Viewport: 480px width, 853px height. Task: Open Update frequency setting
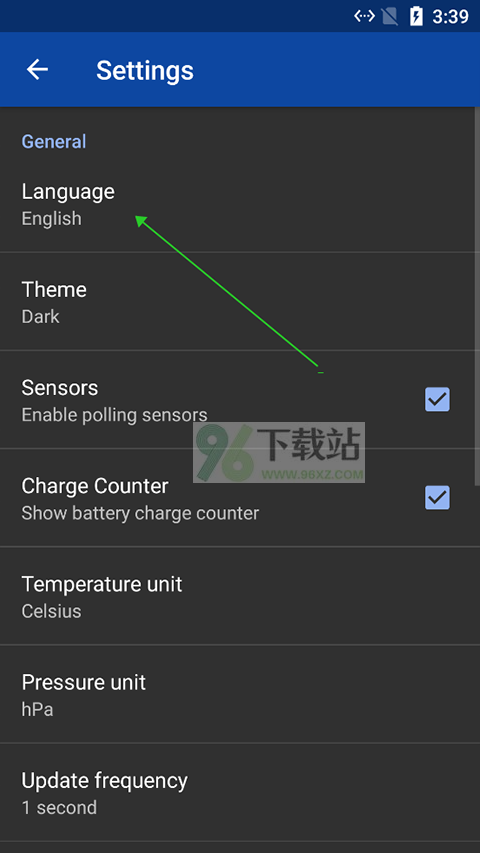[237, 793]
